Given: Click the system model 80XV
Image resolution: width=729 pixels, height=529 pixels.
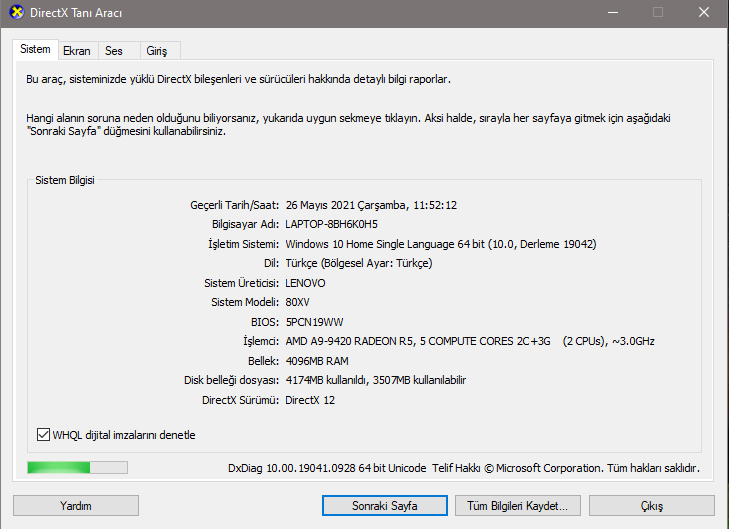Looking at the screenshot, I should [x=298, y=302].
